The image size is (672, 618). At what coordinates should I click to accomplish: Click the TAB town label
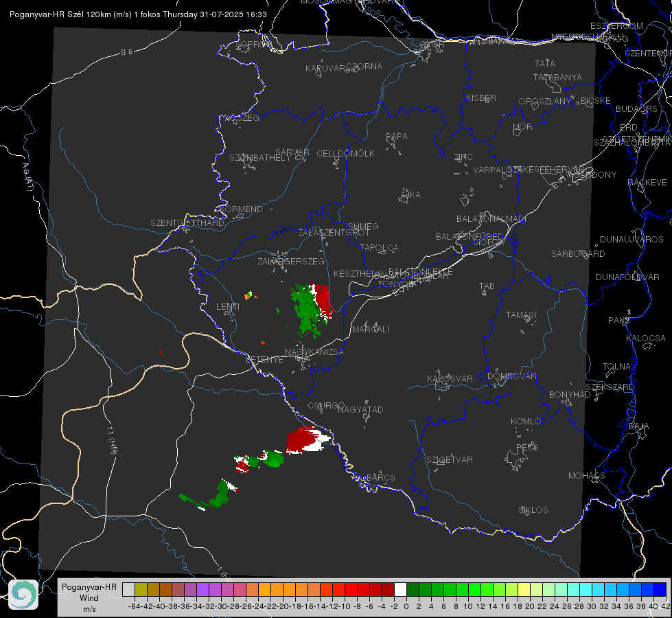click(487, 286)
